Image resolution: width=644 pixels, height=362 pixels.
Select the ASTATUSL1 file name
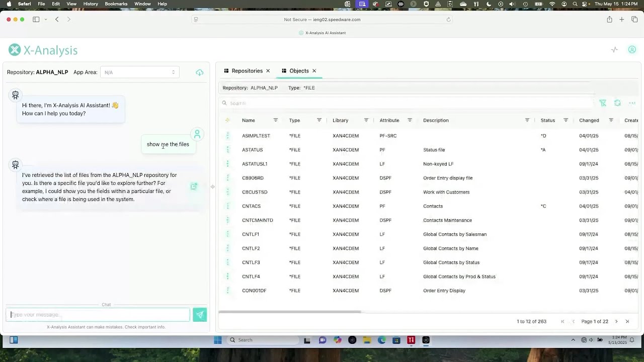[255, 164]
